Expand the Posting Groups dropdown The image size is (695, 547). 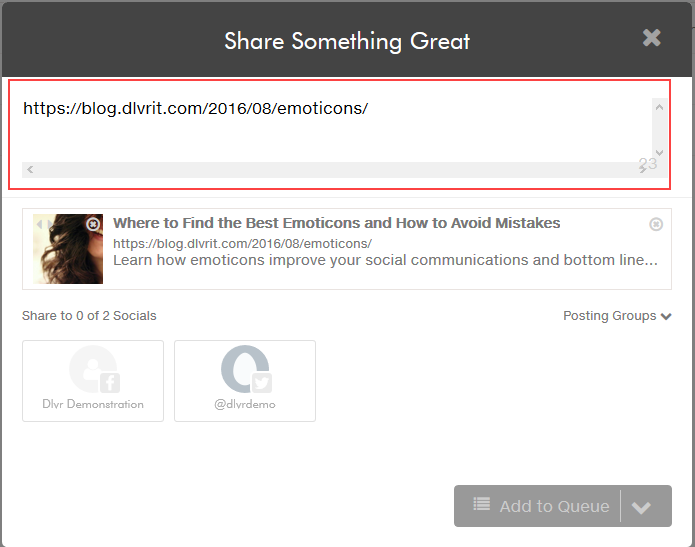click(617, 316)
